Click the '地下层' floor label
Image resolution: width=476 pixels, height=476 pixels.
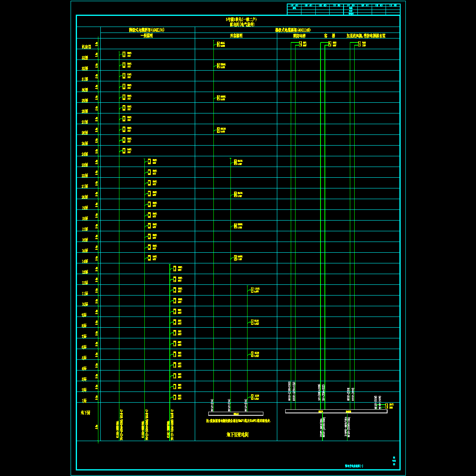[x=85, y=413]
